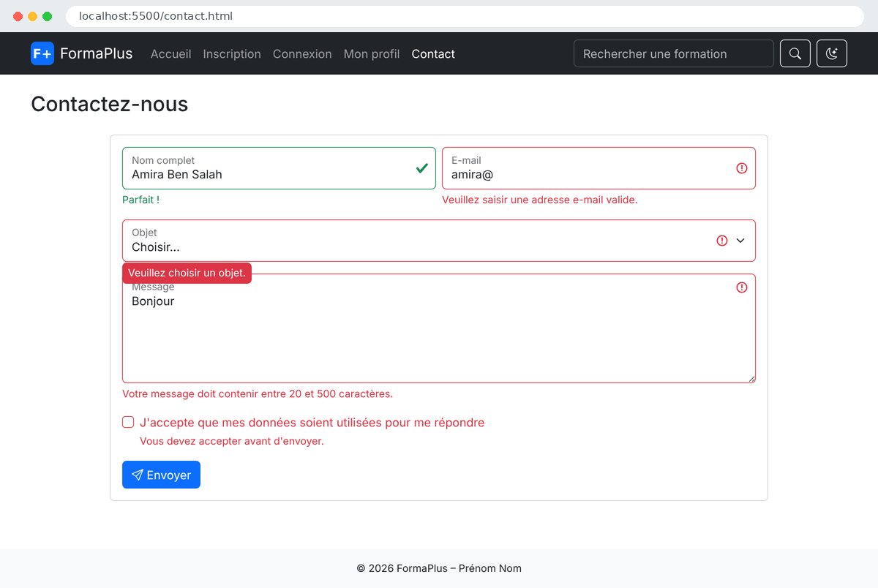878x588 pixels.
Task: Click the FormaPlus brand name
Action: pyautogui.click(x=97, y=53)
